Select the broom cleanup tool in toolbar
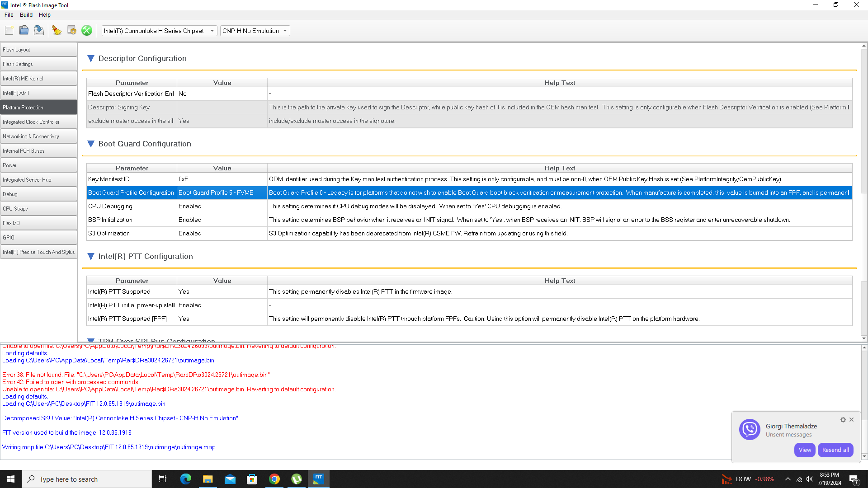This screenshot has height=488, width=868. tap(57, 30)
